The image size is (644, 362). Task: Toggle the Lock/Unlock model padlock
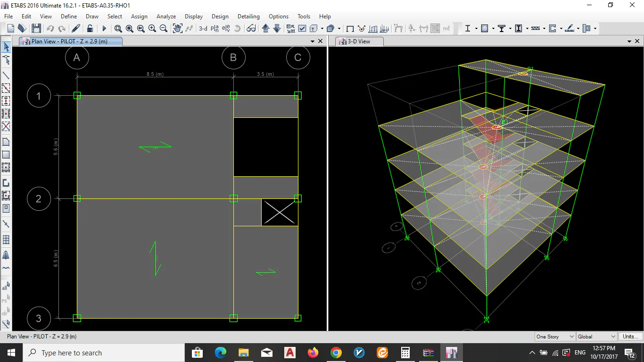pyautogui.click(x=90, y=29)
